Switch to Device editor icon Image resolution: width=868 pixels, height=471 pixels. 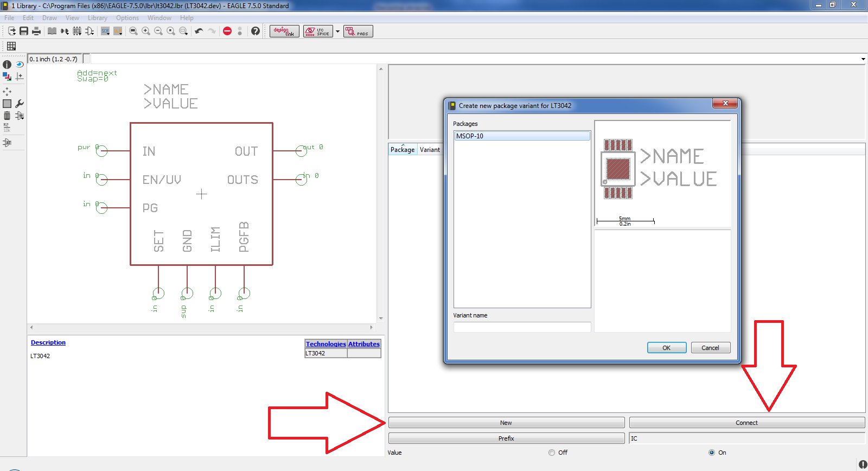point(65,31)
